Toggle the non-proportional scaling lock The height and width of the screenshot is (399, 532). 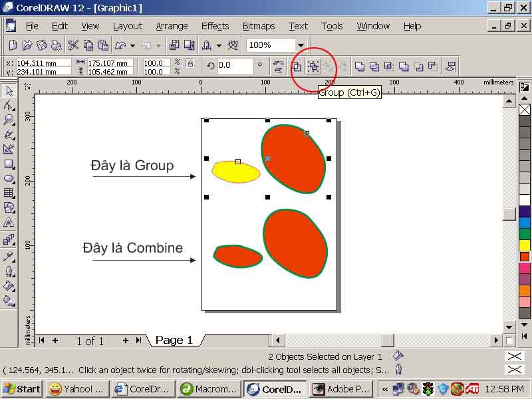[190, 63]
